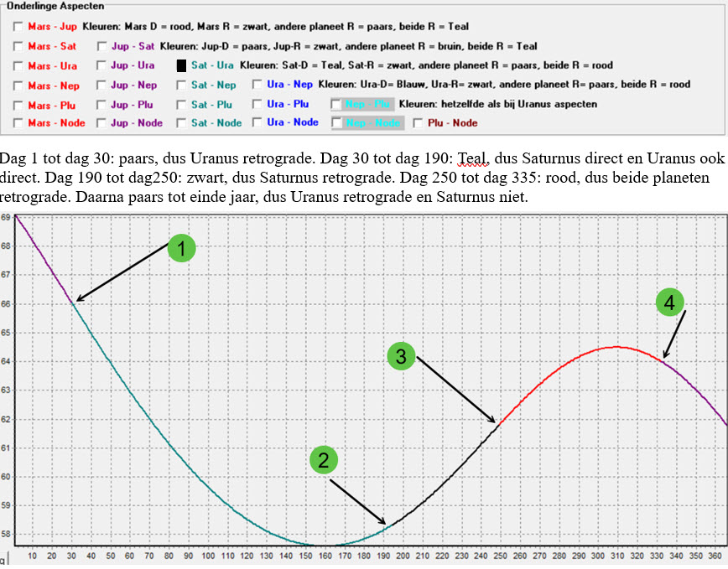
Task: Check the Jup - Nep aspect option
Action: [x=101, y=85]
